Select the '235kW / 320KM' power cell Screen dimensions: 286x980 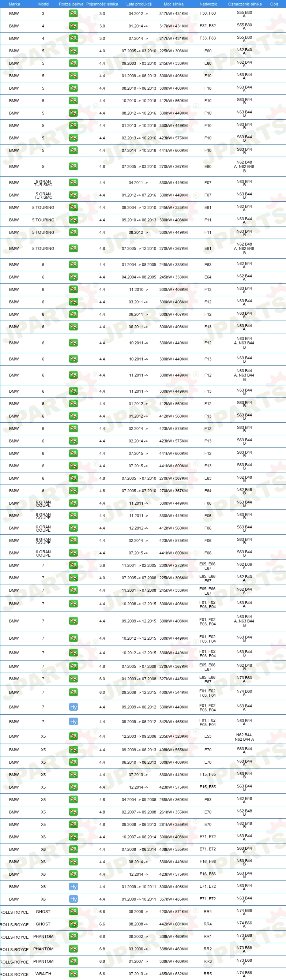(x=173, y=737)
